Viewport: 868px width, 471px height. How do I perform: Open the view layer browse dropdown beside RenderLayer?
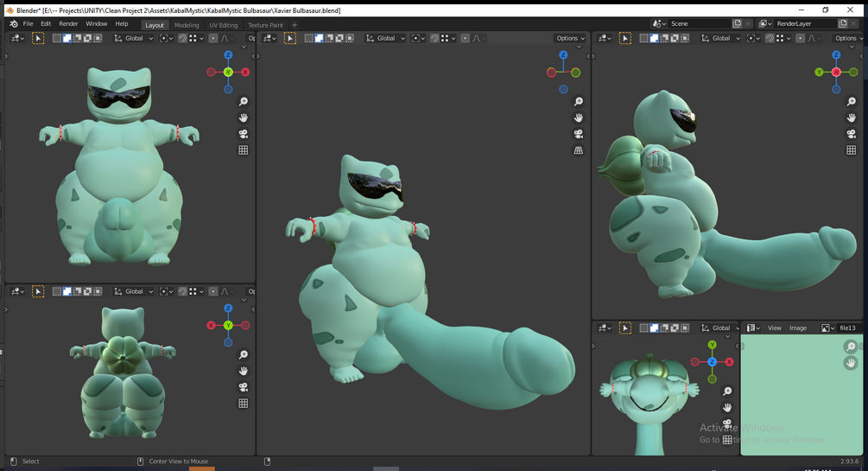click(x=765, y=24)
